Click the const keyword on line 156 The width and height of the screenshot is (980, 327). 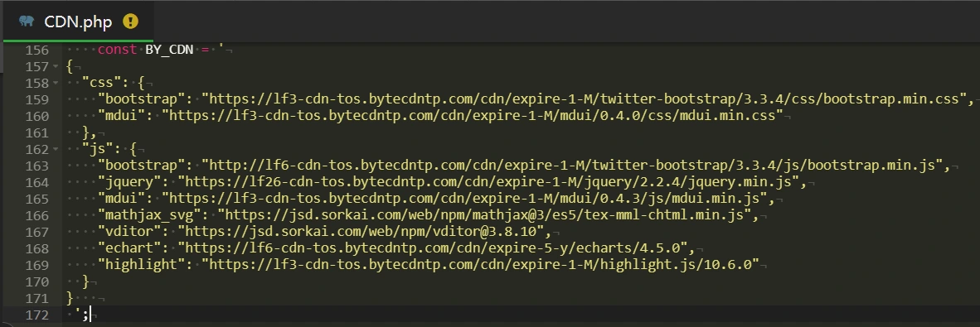(117, 50)
